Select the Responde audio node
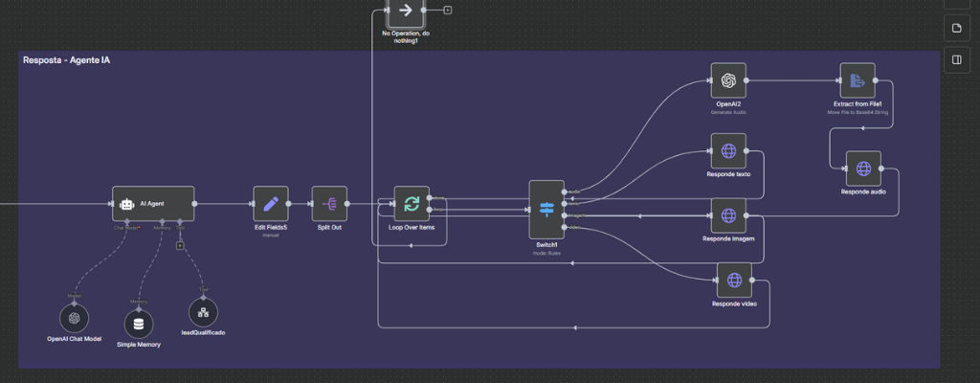The width and height of the screenshot is (980, 383). [x=863, y=169]
